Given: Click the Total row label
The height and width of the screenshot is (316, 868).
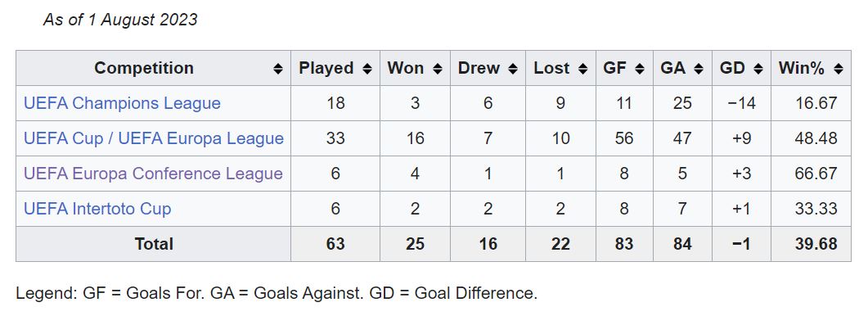Looking at the screenshot, I should (x=154, y=244).
